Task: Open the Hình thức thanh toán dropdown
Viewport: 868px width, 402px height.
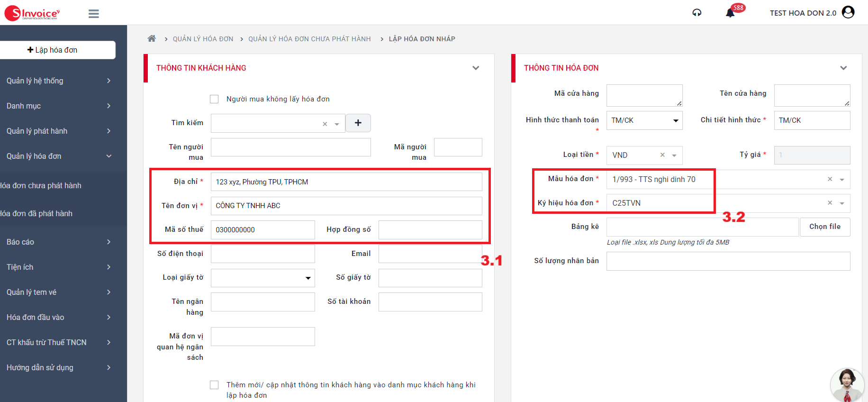Action: 644,120
